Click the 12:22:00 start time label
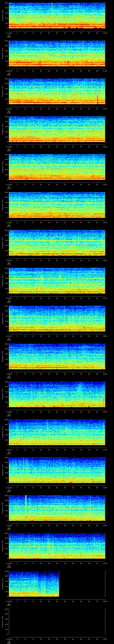The image size is (114, 644). point(9,147)
